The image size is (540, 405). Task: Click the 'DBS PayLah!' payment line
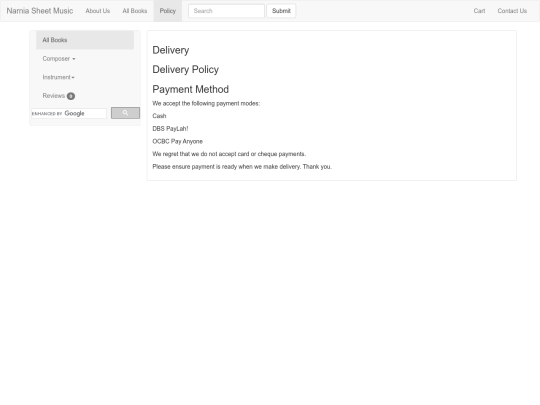[170, 129]
